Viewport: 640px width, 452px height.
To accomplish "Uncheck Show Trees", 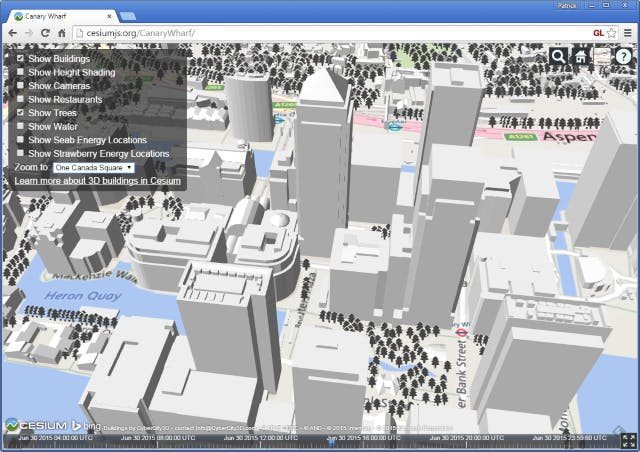I will (20, 112).
